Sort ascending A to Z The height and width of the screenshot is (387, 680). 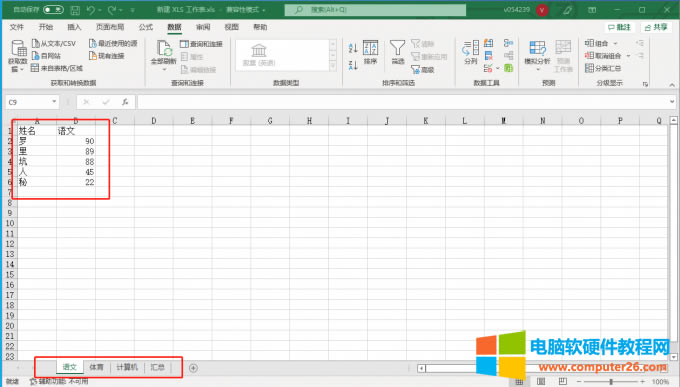(353, 48)
